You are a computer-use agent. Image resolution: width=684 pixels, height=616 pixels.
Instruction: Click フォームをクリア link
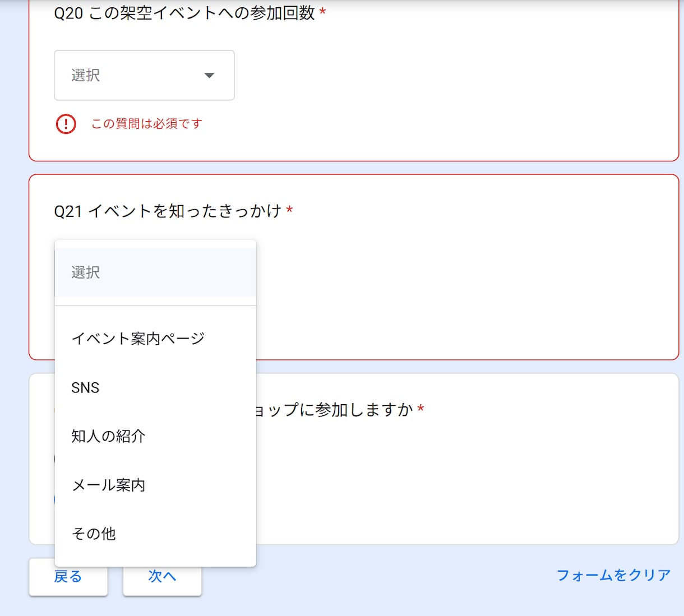(613, 575)
